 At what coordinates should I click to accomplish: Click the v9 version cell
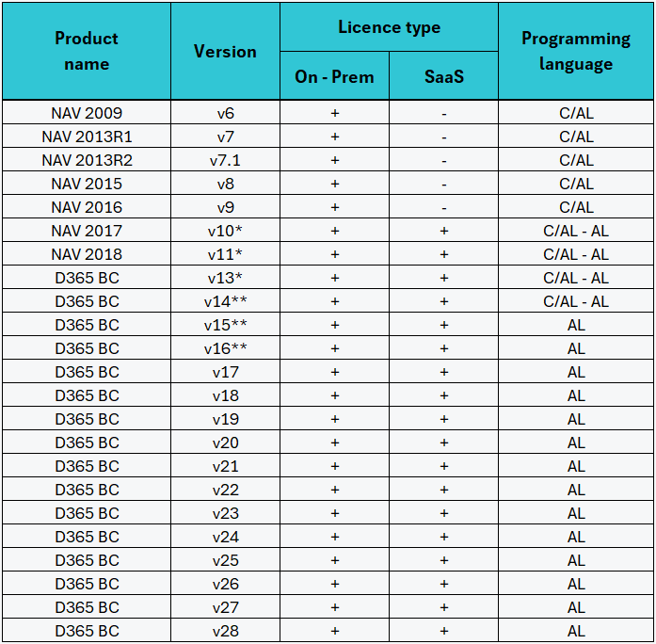coord(225,207)
